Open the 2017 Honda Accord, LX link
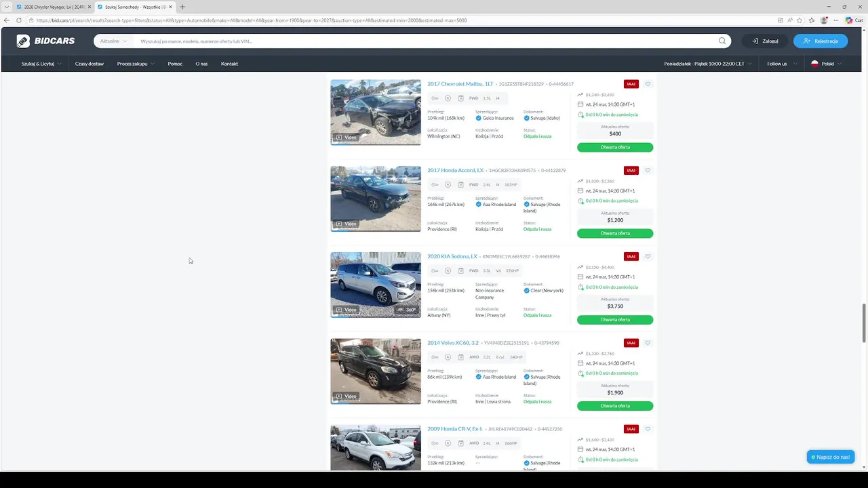 pos(456,170)
